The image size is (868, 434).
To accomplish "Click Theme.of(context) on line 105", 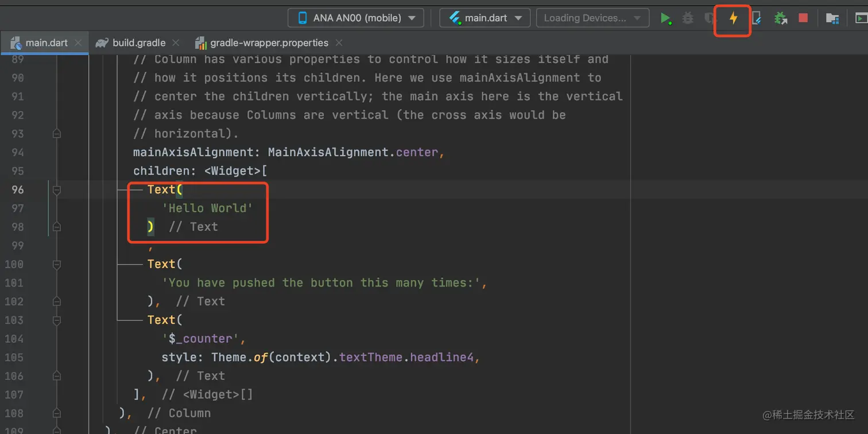I will pyautogui.click(x=273, y=357).
